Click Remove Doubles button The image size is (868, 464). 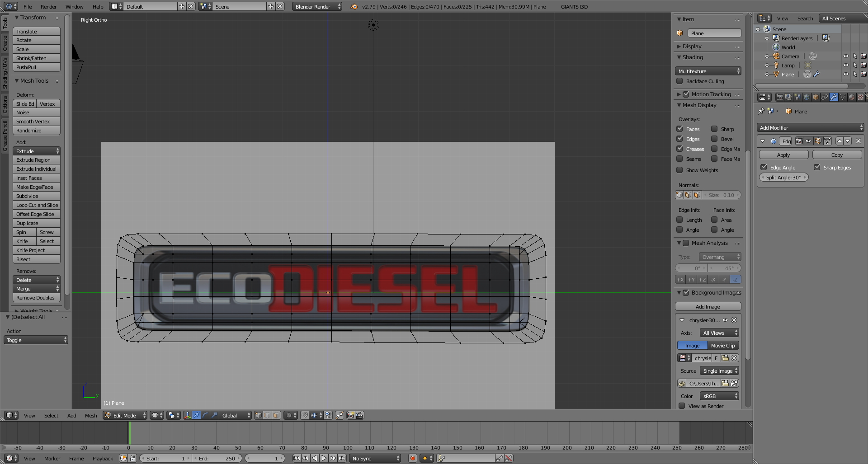point(37,298)
